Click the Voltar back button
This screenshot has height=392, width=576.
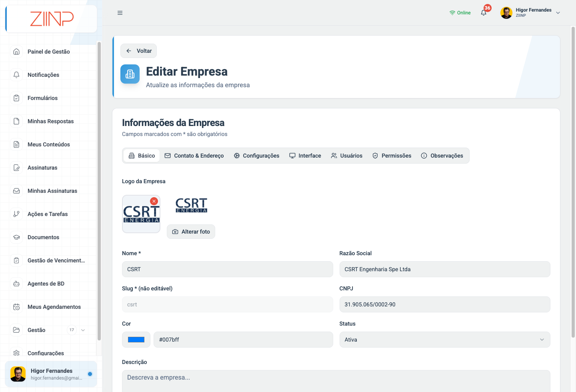click(138, 51)
